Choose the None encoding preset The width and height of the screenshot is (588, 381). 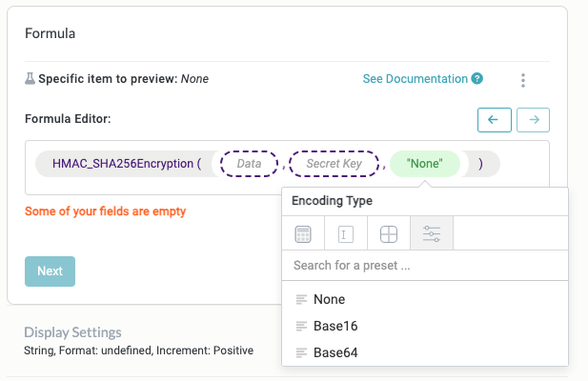[329, 299]
